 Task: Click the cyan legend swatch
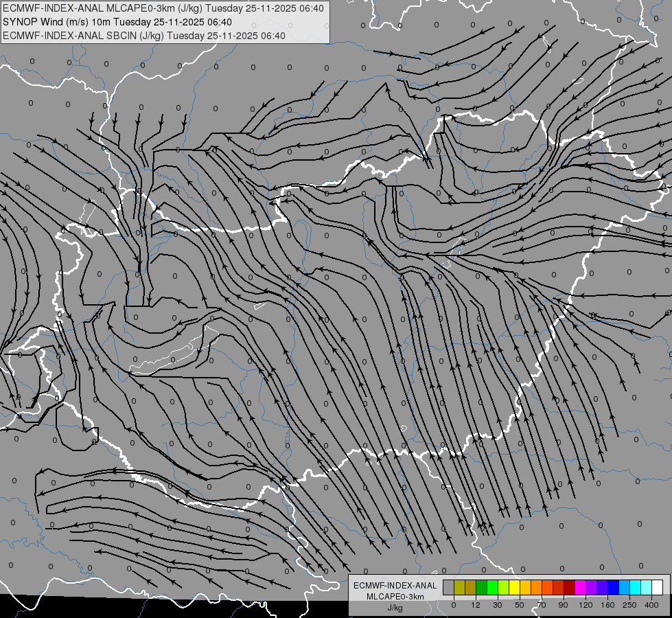point(636,587)
